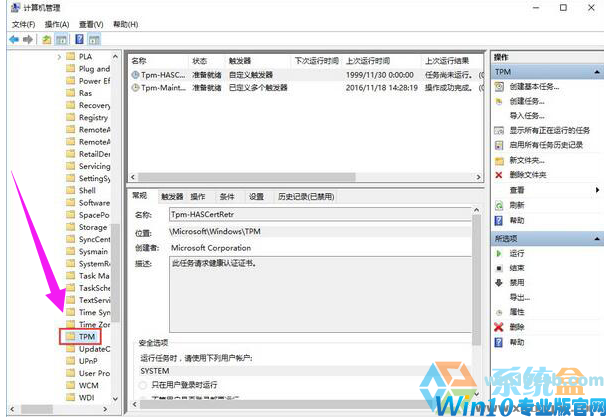Click 创建任务 in the actions pane

pyautogui.click(x=527, y=101)
